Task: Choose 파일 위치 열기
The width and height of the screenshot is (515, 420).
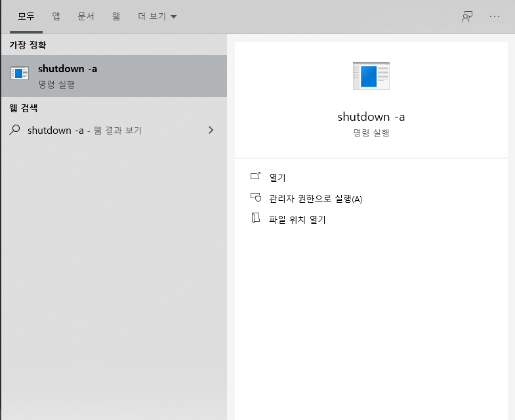Action: coord(297,220)
